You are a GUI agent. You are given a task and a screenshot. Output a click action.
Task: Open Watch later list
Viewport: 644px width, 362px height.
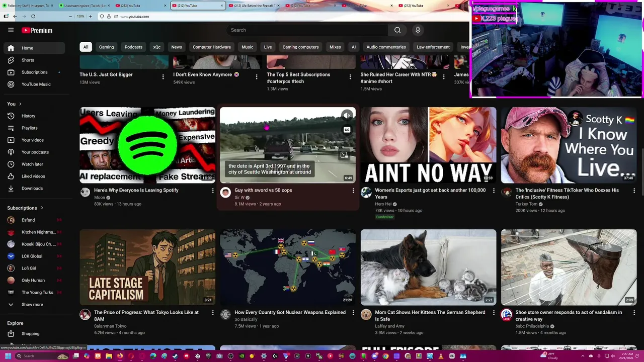point(33,164)
